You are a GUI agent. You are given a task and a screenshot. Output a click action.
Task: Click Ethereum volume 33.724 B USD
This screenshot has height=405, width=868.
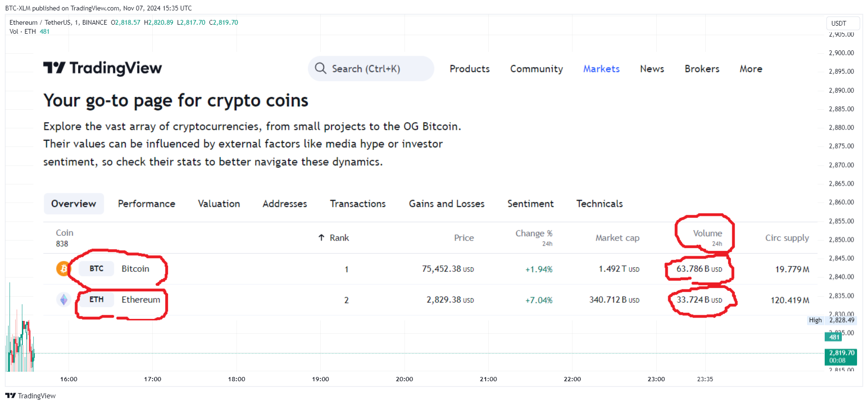point(700,300)
